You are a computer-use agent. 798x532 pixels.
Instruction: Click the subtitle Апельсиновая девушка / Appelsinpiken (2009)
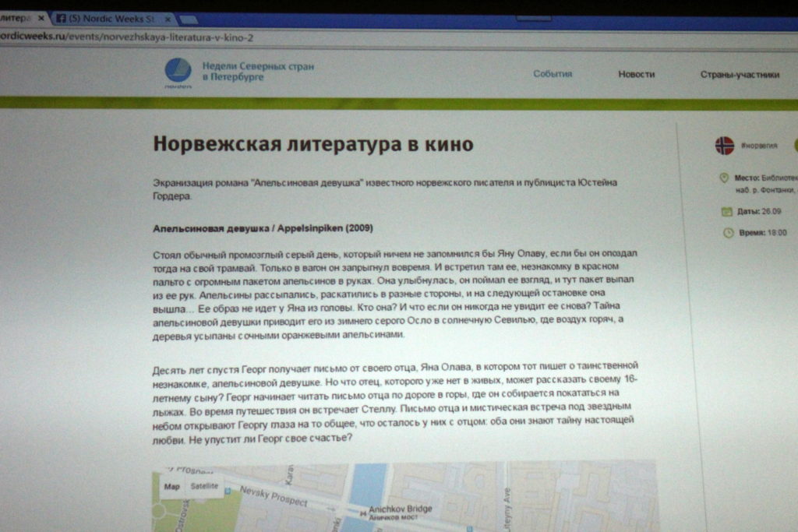click(263, 228)
